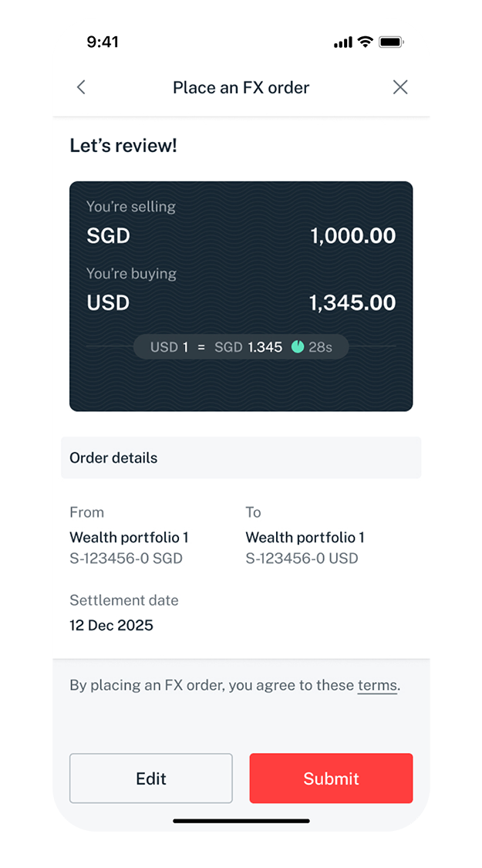
Task: Click the green rate countdown timer icon
Action: (x=298, y=347)
